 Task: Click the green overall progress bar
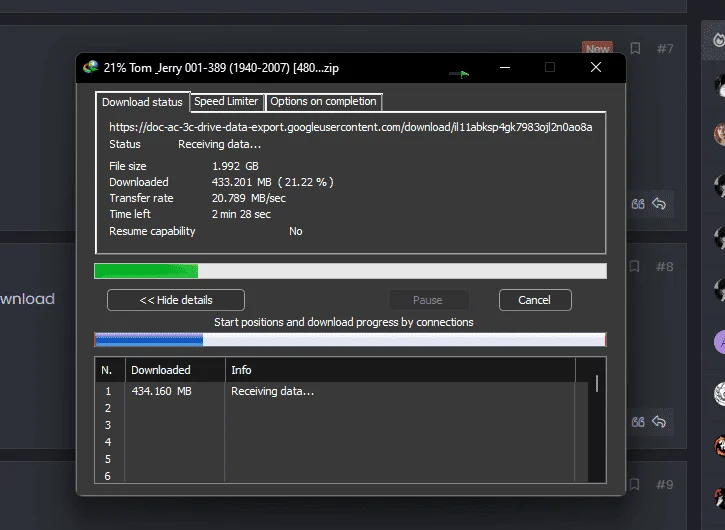[x=350, y=271]
